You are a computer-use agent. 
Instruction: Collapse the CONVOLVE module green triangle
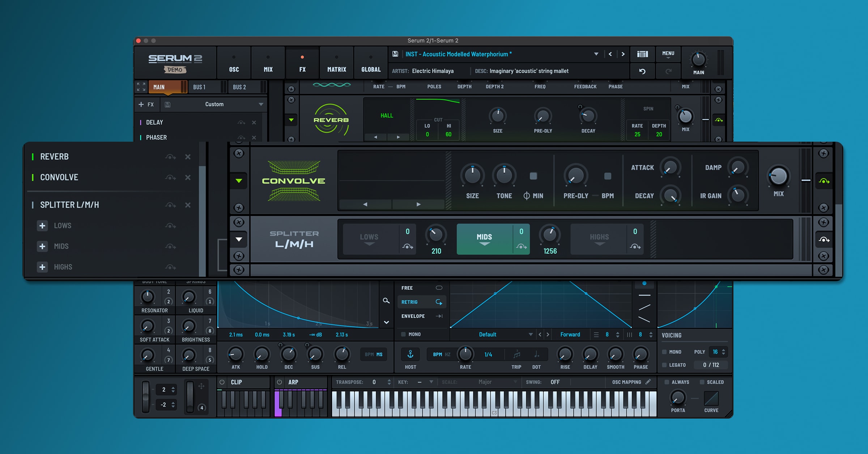239,181
